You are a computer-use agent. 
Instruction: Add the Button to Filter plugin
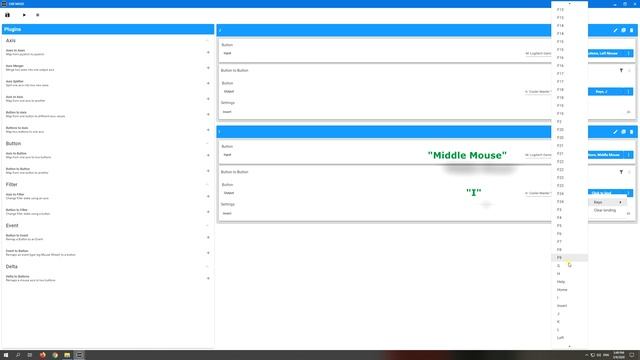(208, 212)
